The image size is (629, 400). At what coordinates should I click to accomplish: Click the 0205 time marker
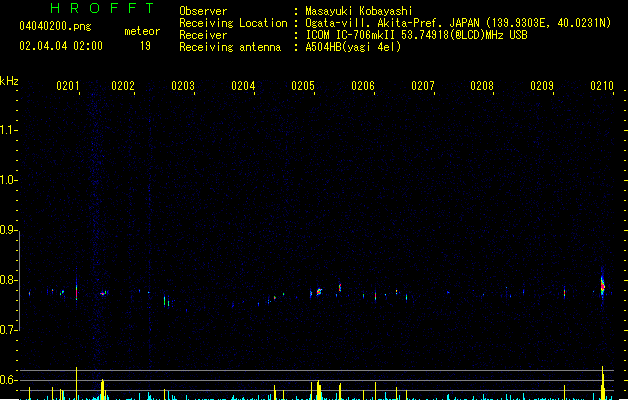[x=303, y=86]
